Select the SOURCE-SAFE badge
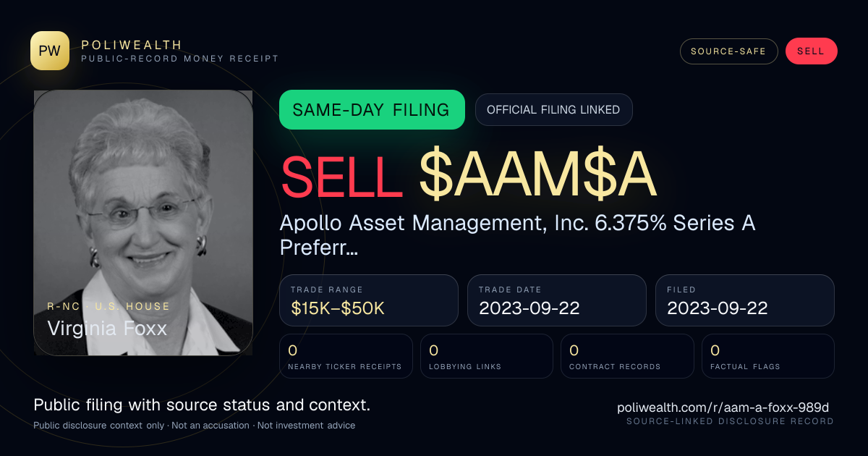 coord(728,51)
